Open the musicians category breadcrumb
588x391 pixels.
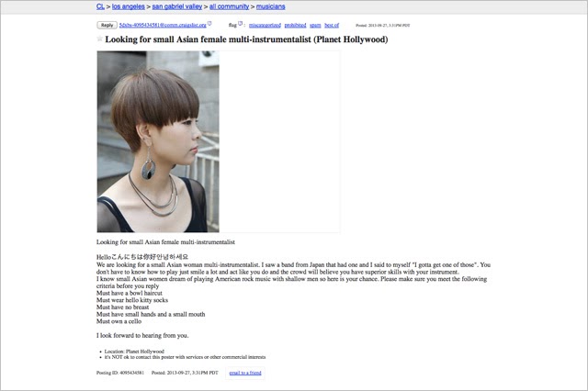coord(271,6)
